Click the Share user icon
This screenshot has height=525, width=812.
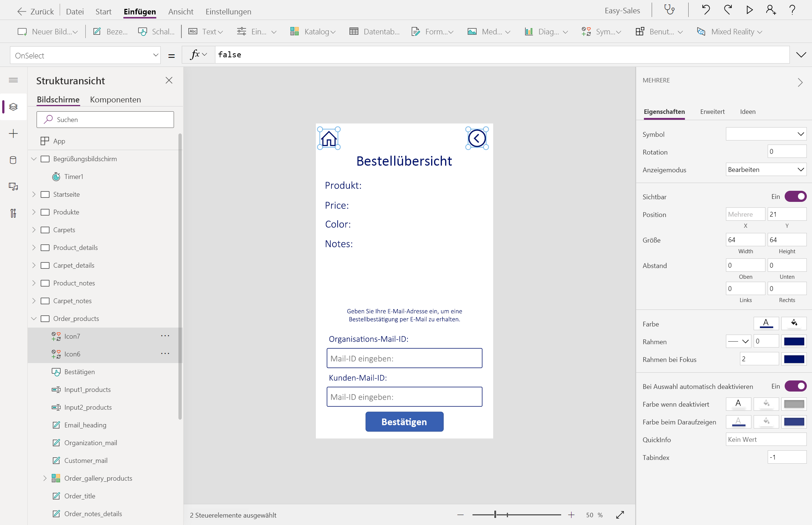[771, 10]
